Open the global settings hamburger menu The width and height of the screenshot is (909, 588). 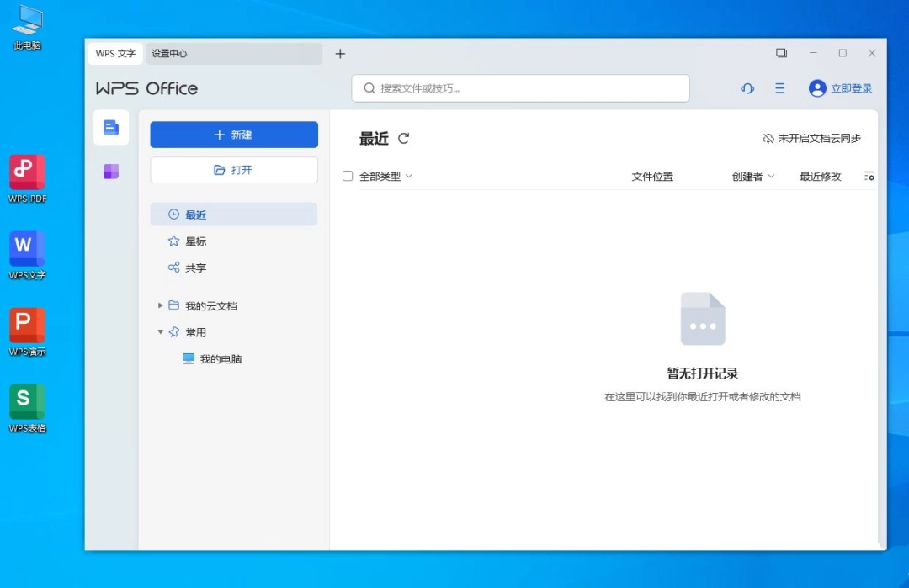tap(780, 87)
